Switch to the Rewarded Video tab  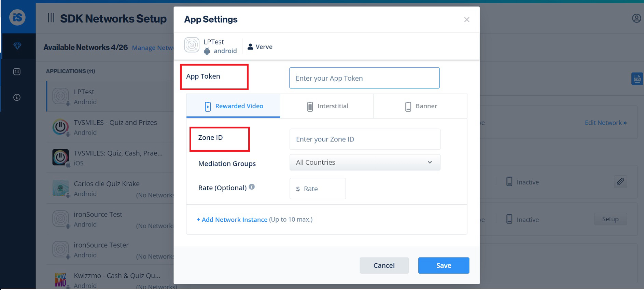233,106
